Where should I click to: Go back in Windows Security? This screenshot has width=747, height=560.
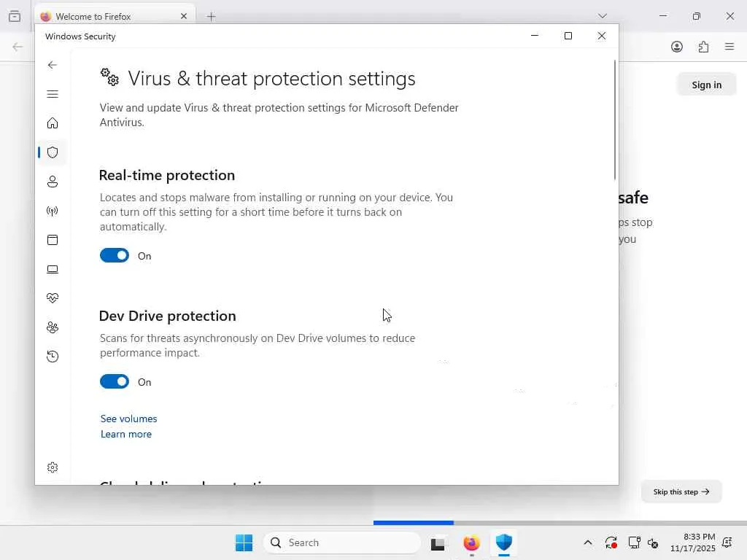pyautogui.click(x=53, y=65)
